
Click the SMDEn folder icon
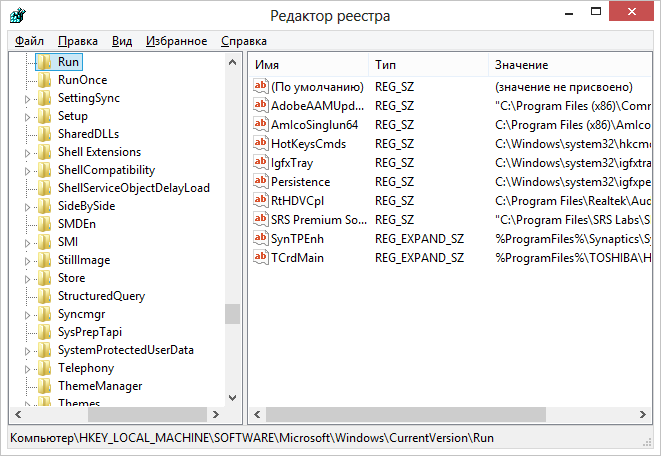pos(44,224)
